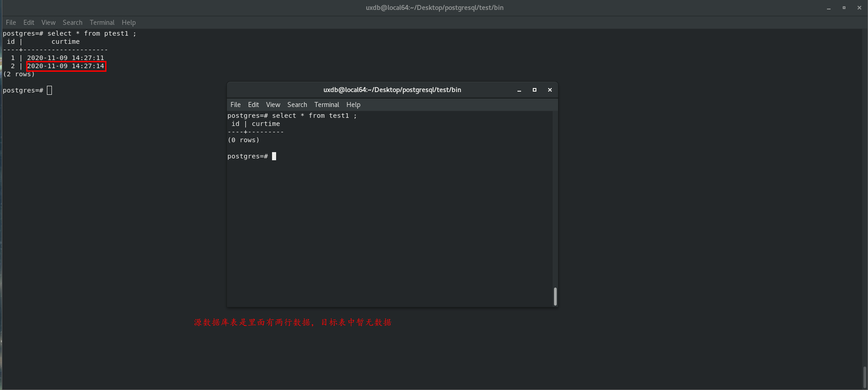Click the background terminal's vertical scrollbar thumb
Viewport: 868px width, 390px height.
(865, 377)
